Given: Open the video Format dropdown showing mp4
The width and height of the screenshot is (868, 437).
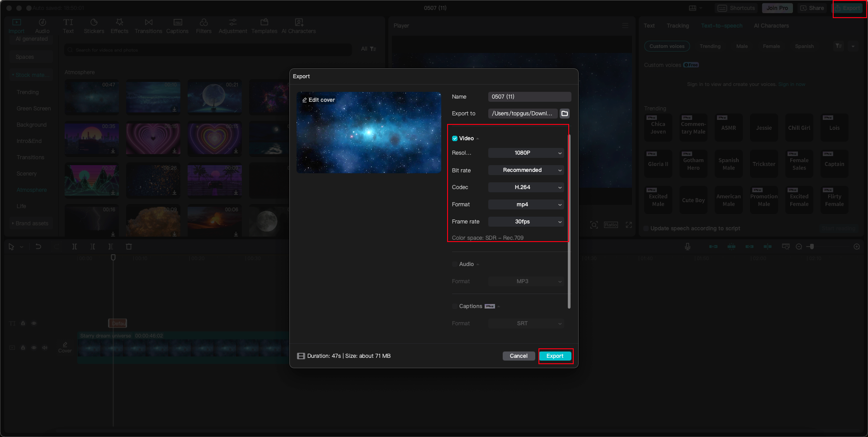Looking at the screenshot, I should (526, 204).
